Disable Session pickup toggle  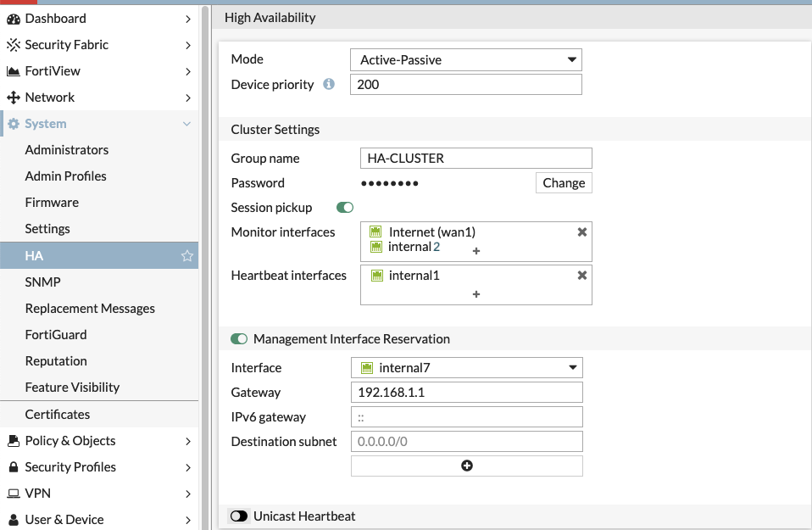tap(345, 207)
